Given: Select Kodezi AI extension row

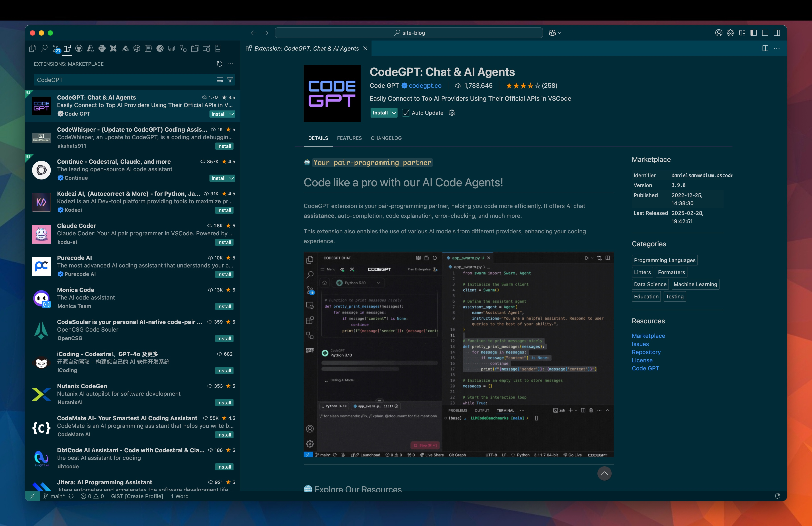Looking at the screenshot, I should pyautogui.click(x=133, y=202).
